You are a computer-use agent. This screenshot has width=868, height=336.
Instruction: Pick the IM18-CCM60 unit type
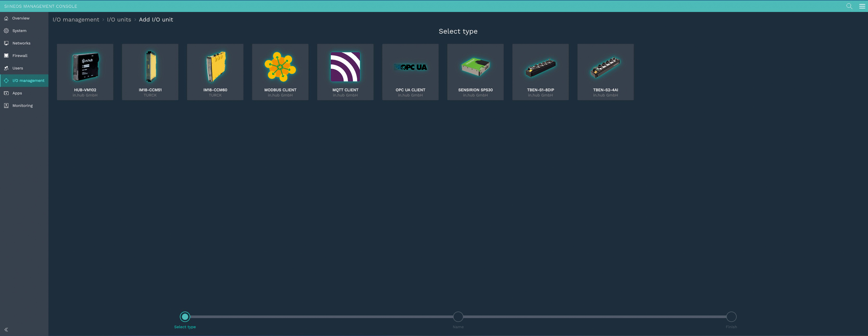tap(215, 72)
